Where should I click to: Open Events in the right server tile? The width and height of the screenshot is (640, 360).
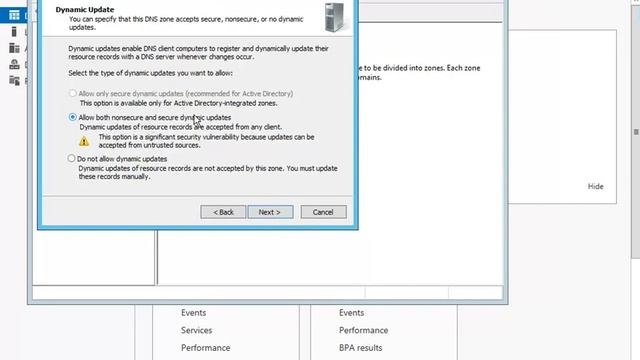tap(351, 313)
